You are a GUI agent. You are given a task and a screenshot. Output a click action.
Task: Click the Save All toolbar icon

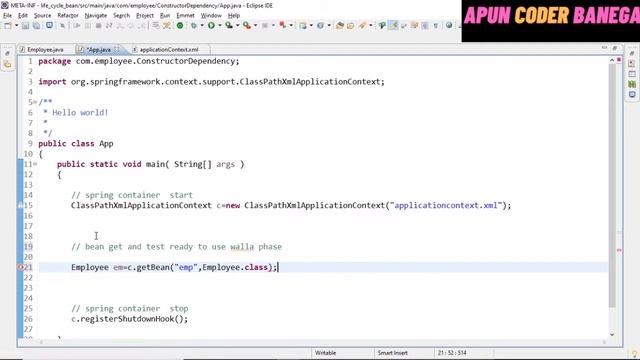click(36, 25)
